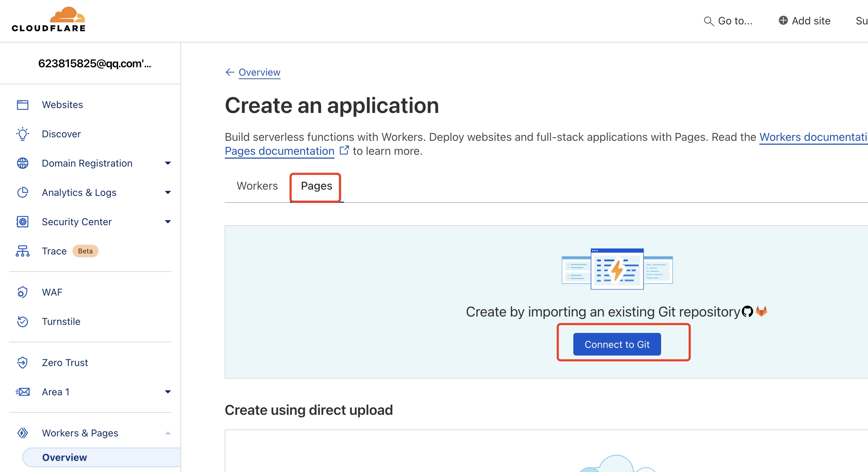
Task: Click the Zero Trust shield icon
Action: coord(23,363)
